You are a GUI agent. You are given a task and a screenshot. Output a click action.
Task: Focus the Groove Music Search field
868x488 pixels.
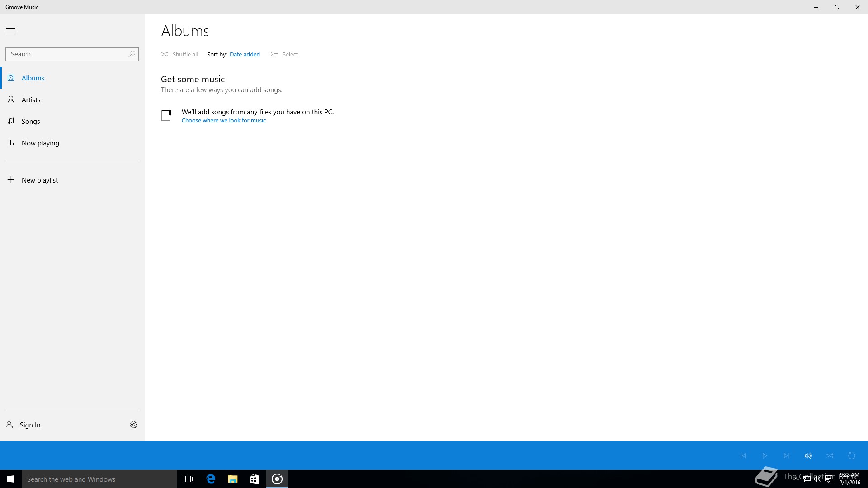67,54
